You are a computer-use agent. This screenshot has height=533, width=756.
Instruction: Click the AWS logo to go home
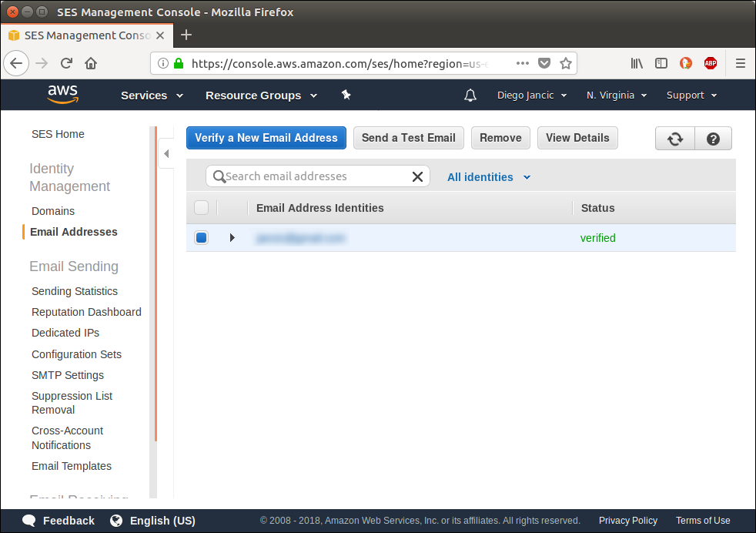click(62, 94)
